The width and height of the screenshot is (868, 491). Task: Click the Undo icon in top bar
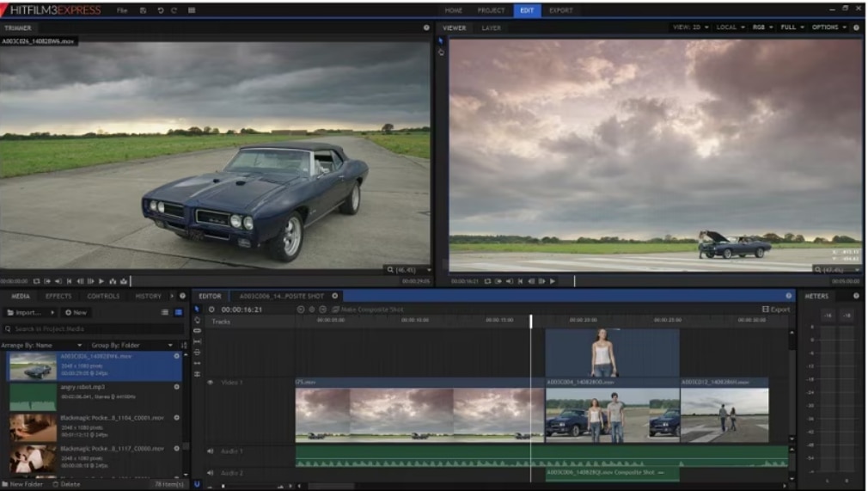click(160, 10)
